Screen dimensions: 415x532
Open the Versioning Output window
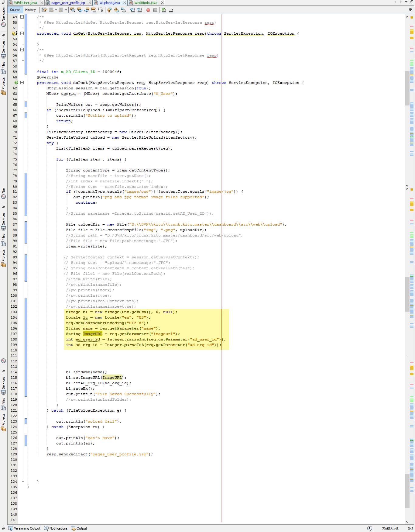coord(25,528)
